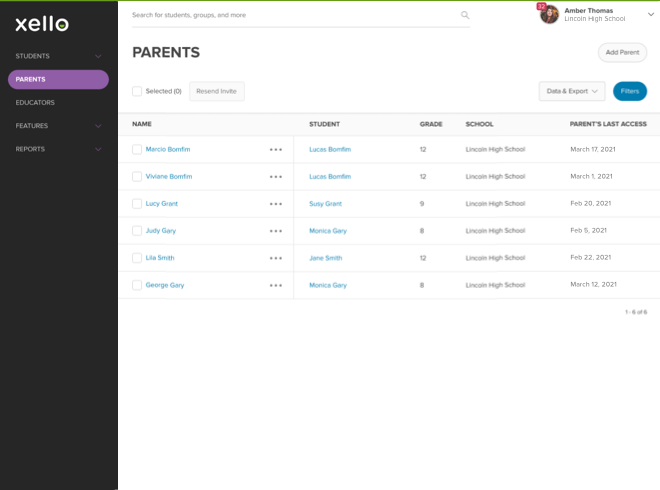Expand the account menu chevron

[651, 14]
